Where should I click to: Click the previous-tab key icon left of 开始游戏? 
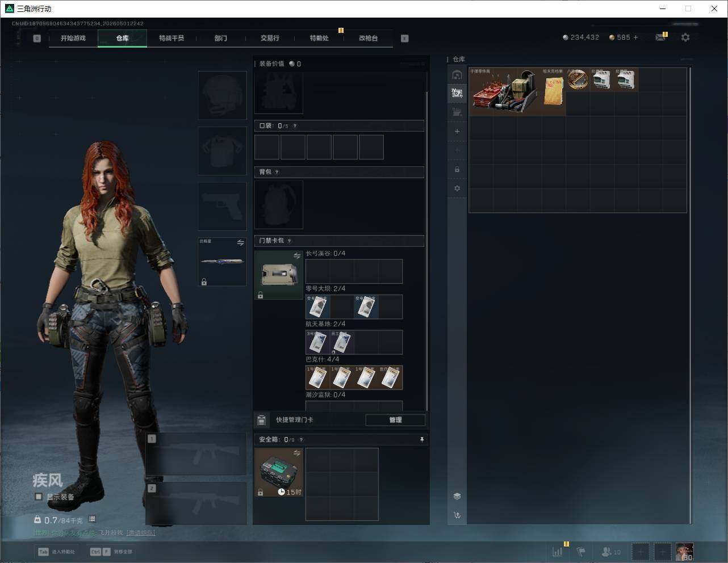pos(37,39)
